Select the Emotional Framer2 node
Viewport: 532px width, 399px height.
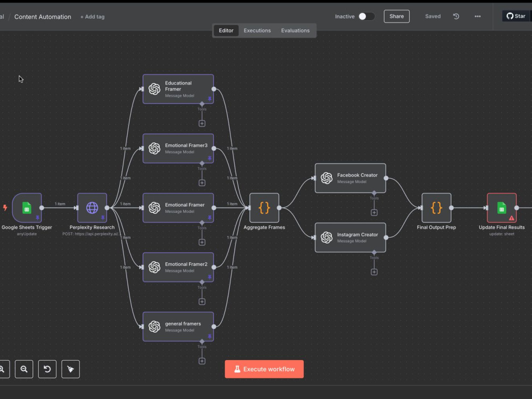[178, 267]
